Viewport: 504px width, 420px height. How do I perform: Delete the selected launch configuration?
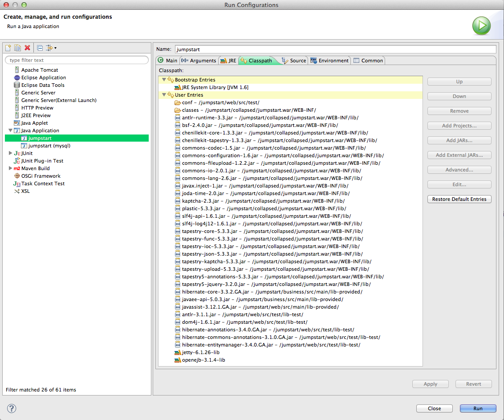click(x=27, y=48)
